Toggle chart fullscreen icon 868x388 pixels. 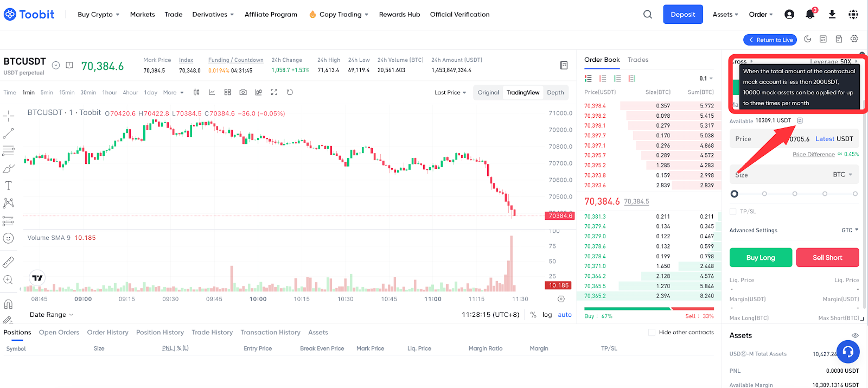(x=274, y=92)
